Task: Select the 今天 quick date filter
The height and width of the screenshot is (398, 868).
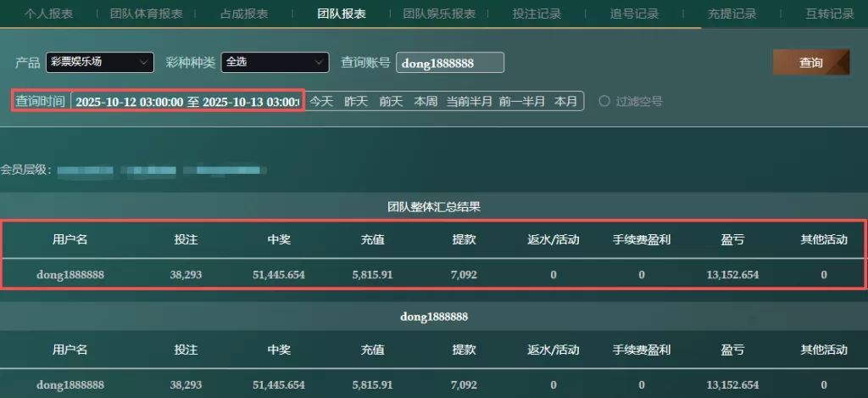Action: click(x=321, y=101)
